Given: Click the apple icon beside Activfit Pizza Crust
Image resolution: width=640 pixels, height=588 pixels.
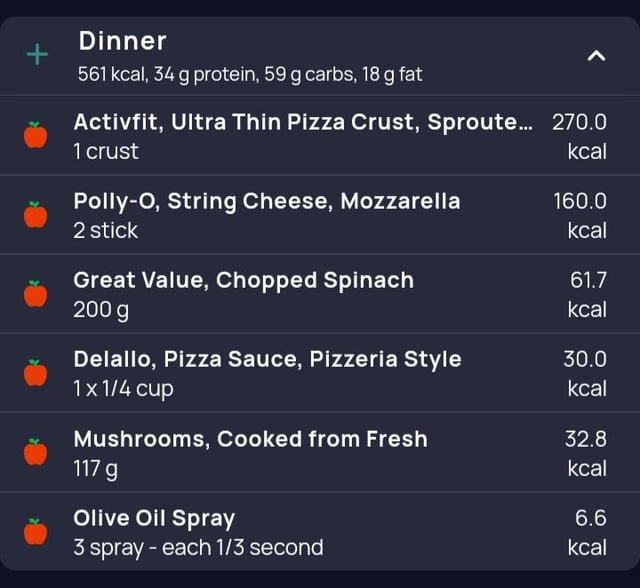Looking at the screenshot, I should tap(36, 135).
